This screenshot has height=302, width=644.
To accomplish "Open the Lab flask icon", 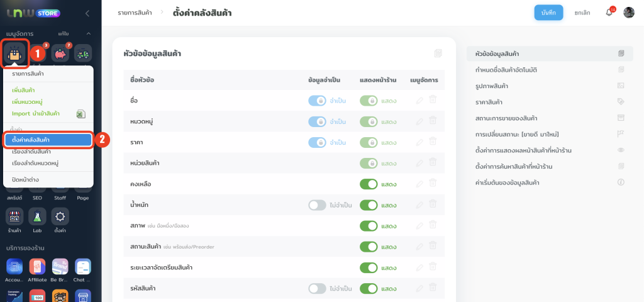I will [38, 217].
